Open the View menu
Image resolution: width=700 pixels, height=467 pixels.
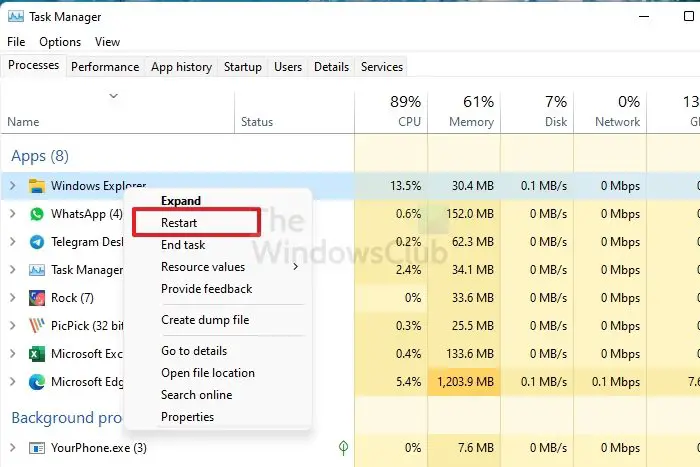click(108, 42)
